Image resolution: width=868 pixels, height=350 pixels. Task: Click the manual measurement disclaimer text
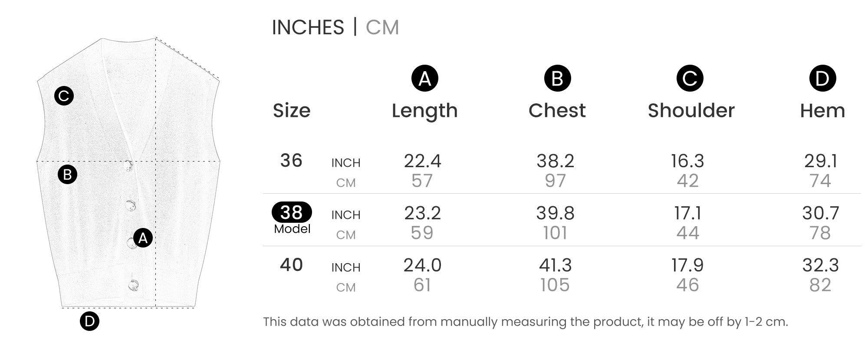coord(525,322)
